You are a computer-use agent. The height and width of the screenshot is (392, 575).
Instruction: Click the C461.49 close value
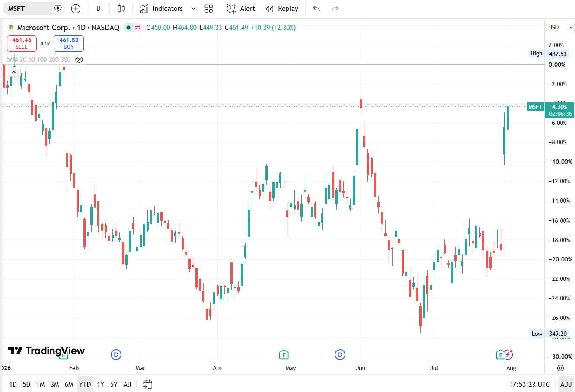coord(236,28)
